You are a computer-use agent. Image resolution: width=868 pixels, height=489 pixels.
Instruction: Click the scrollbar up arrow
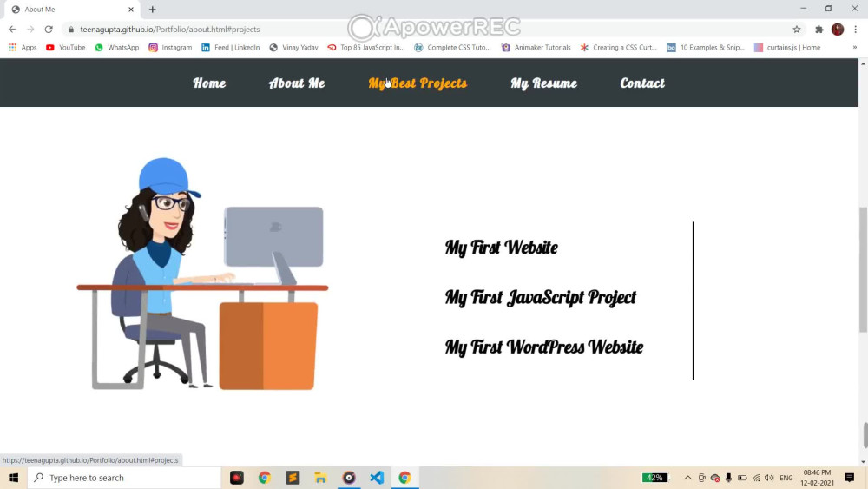(x=863, y=64)
